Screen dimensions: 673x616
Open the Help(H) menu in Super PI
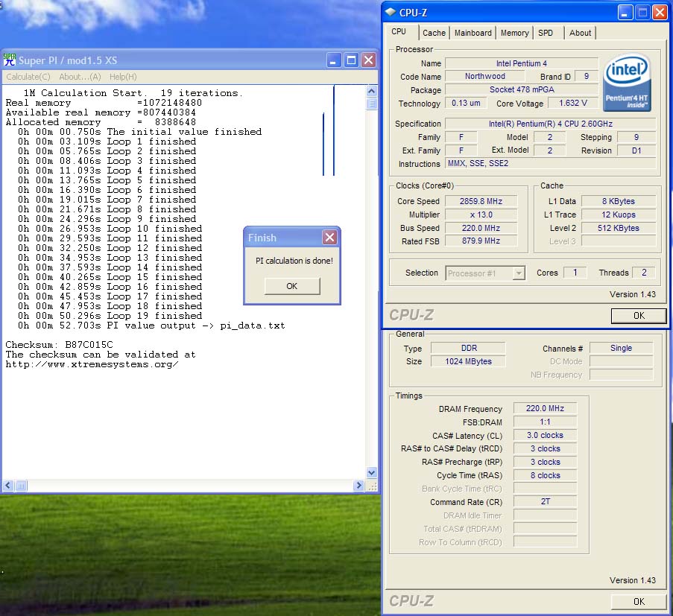coord(123,77)
